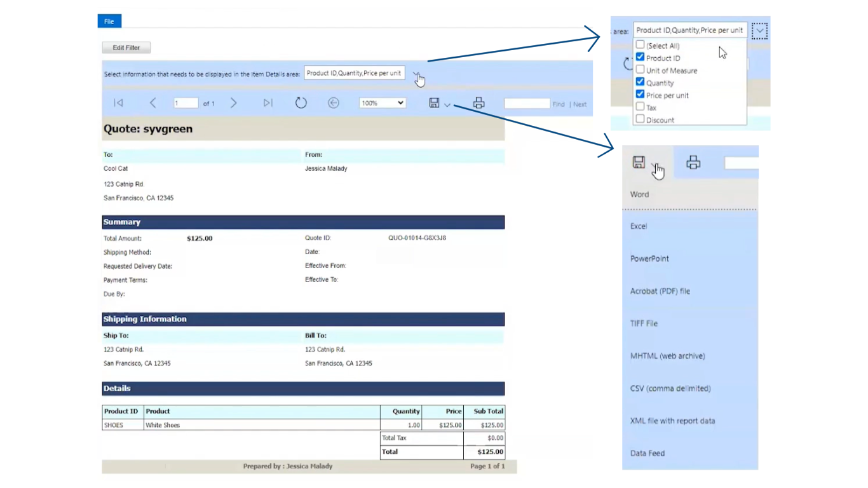
Task: Click the page number input field
Action: click(x=186, y=102)
